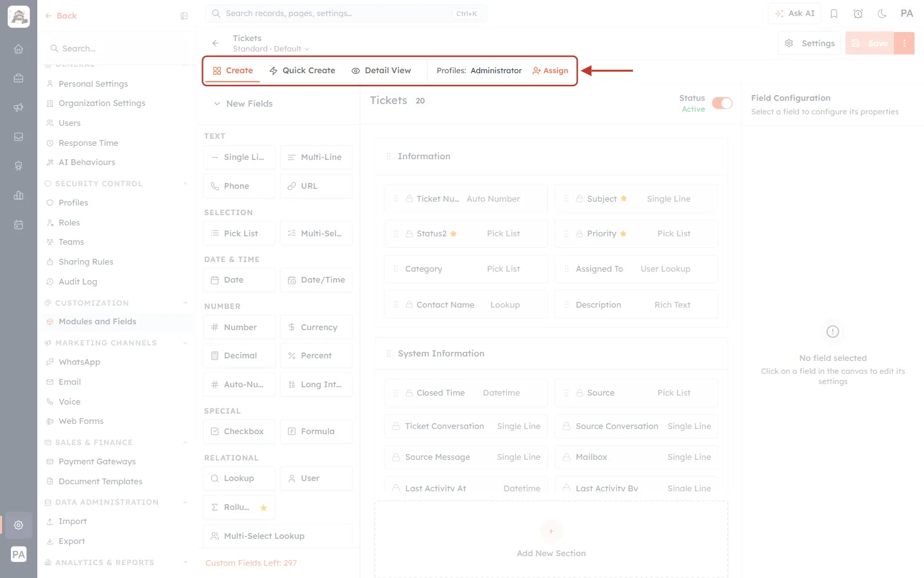
Task: Click the briefcase icon in left rail
Action: (19, 78)
